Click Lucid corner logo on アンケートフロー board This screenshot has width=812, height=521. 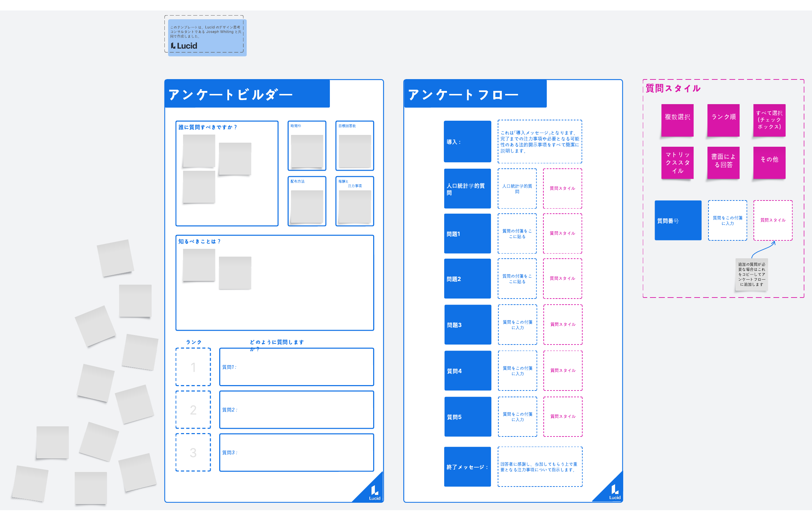pyautogui.click(x=615, y=492)
